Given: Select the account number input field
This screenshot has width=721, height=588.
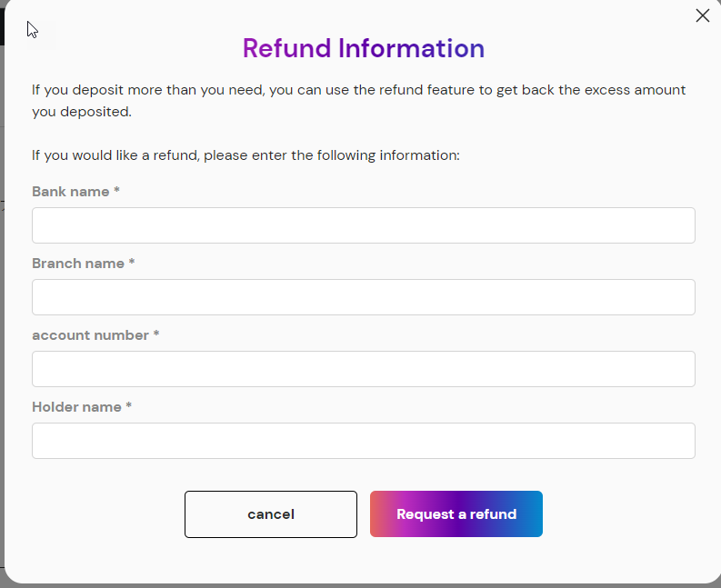Looking at the screenshot, I should [x=363, y=369].
